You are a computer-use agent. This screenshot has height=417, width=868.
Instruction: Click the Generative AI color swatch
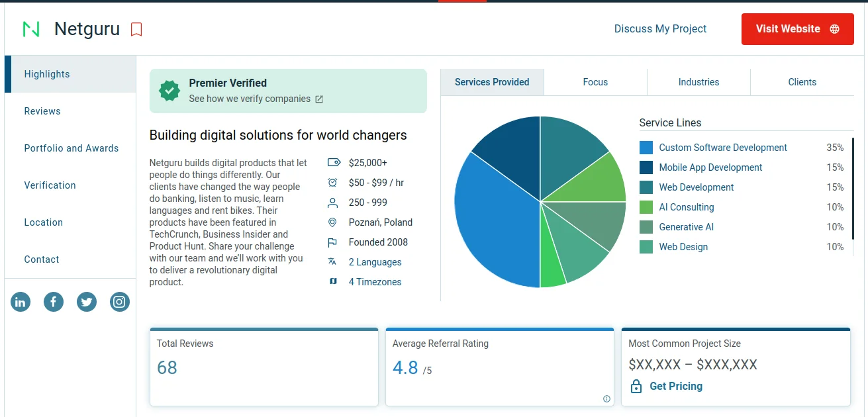(646, 227)
